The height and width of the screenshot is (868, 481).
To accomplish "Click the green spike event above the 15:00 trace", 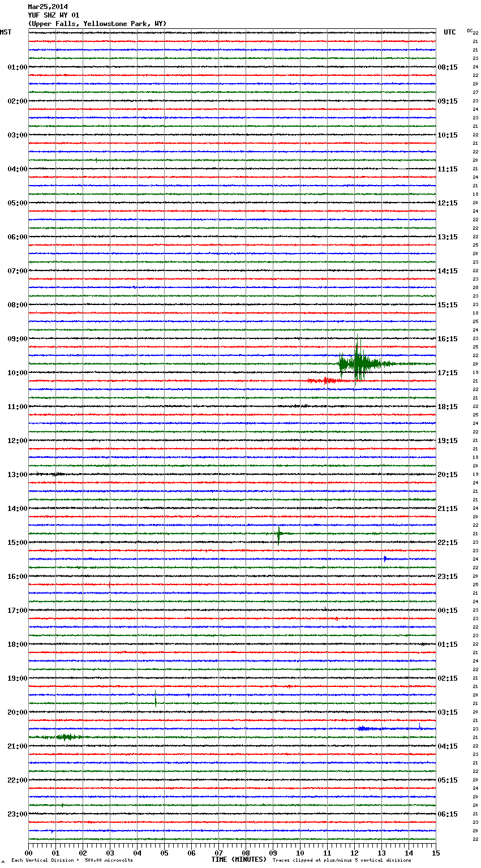I will click(x=279, y=535).
